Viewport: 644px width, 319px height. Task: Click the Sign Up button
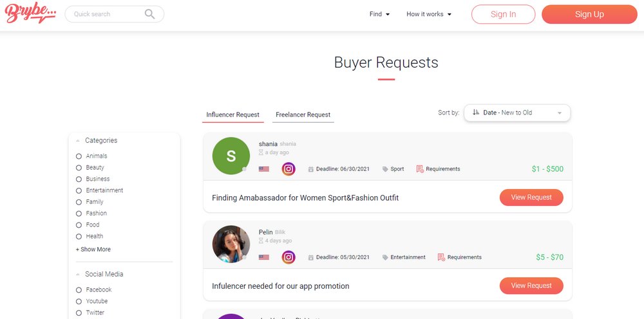click(589, 14)
